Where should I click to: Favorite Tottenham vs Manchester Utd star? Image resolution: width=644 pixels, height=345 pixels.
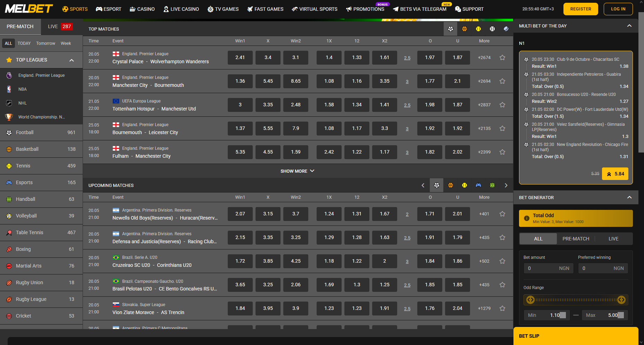pos(502,105)
